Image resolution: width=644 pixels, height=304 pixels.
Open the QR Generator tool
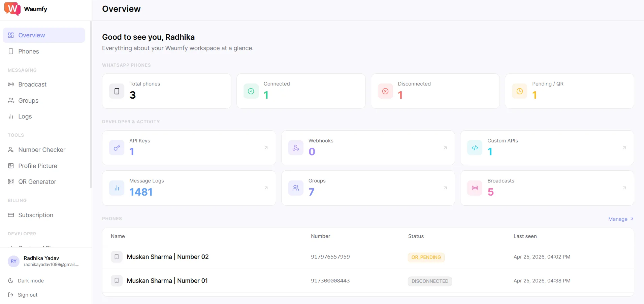37,182
